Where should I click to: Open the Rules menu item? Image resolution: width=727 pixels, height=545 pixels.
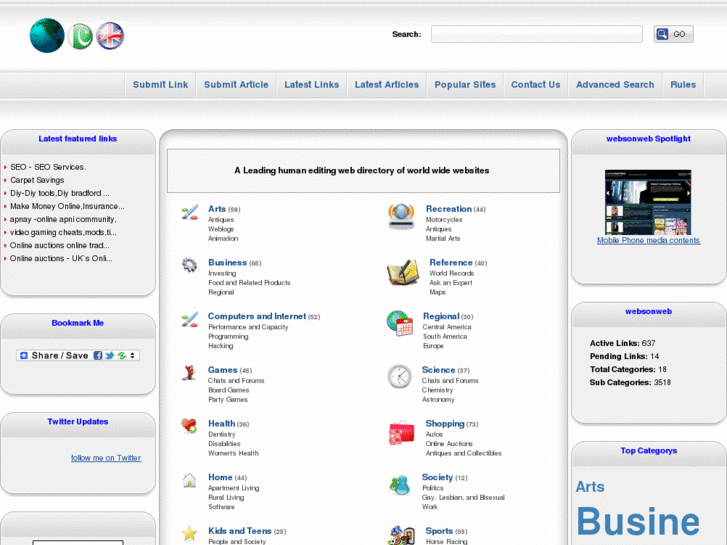pyautogui.click(x=683, y=84)
